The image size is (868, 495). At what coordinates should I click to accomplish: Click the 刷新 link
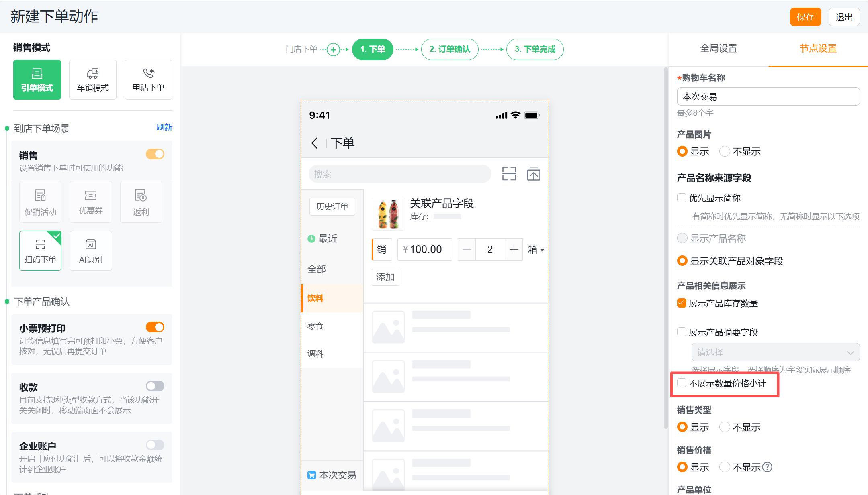[x=164, y=127]
